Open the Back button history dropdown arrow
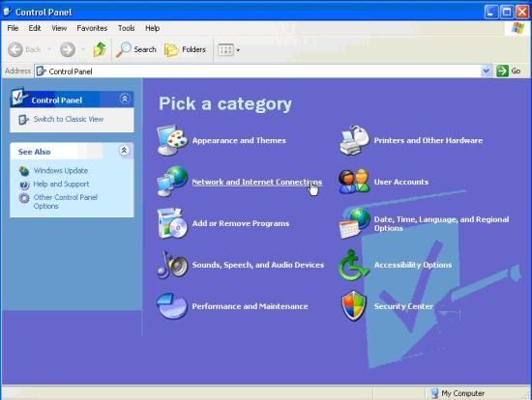This screenshot has width=532, height=400. 49,49
